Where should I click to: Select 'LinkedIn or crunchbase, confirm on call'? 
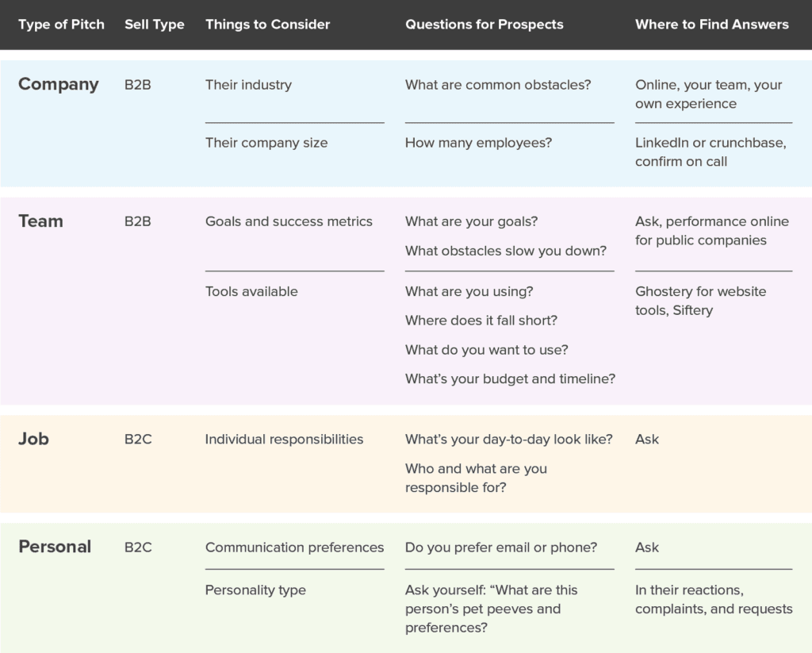point(710,152)
